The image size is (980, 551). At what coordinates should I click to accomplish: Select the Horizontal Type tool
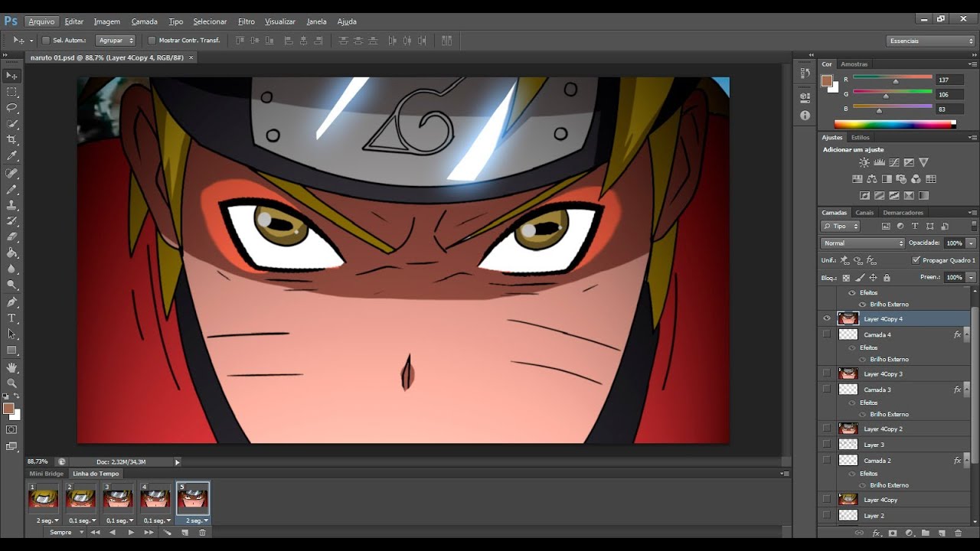[11, 318]
